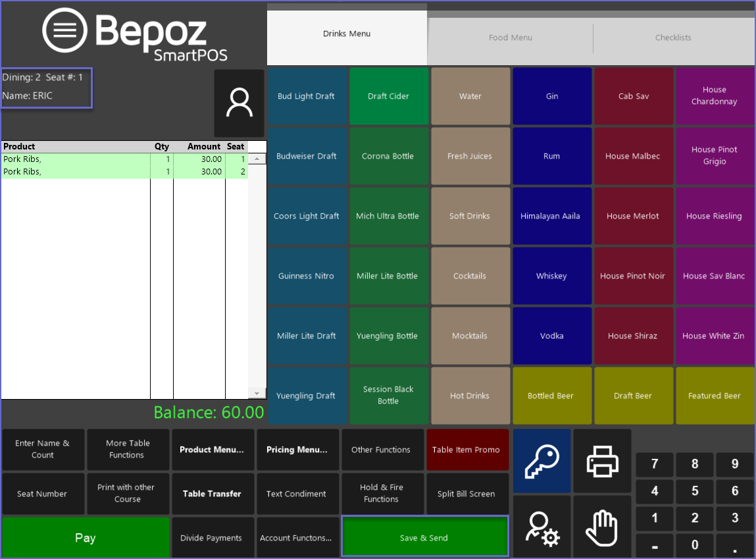Switch to the Food Menu tab
Screen dimensions: 756x559
(x=511, y=38)
